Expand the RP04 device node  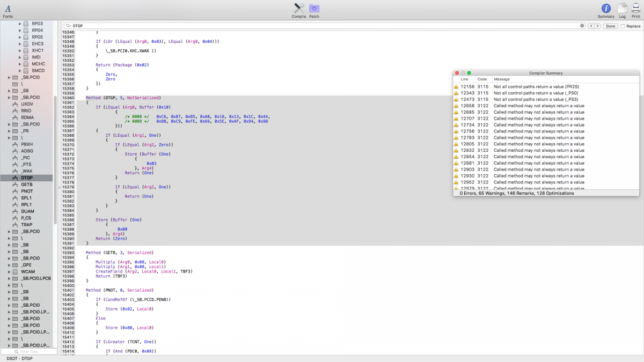[x=20, y=30]
